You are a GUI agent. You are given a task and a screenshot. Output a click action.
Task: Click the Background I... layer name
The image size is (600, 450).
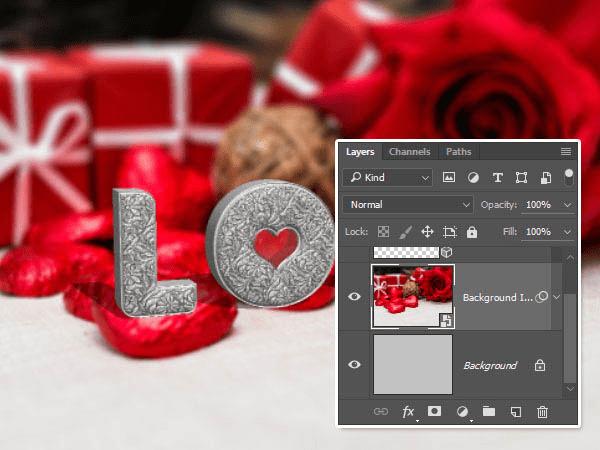(x=497, y=297)
